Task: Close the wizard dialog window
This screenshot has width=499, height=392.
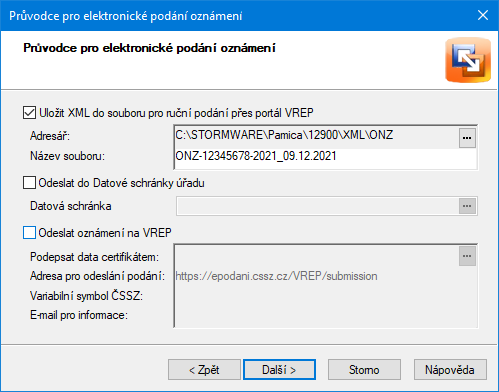Action: tap(483, 15)
